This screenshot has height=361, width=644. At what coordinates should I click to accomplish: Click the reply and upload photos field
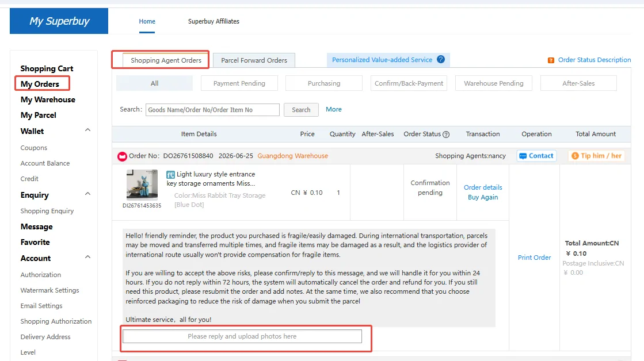click(x=242, y=336)
